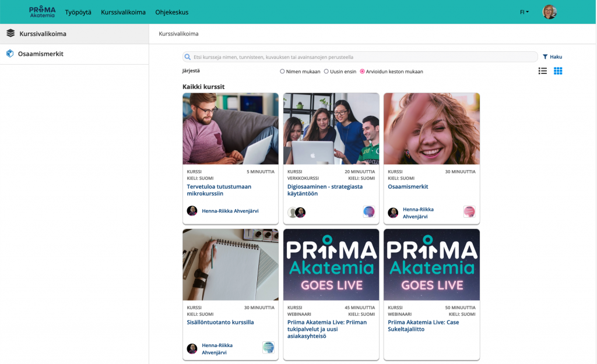597x364 pixels.
Task: Select Kurssivalikoima in the sidebar
Action: point(74,34)
